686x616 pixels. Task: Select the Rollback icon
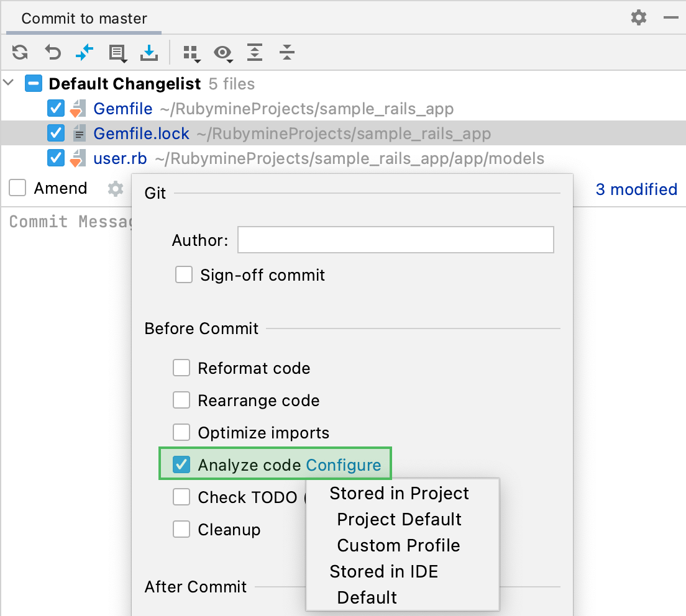(x=52, y=53)
